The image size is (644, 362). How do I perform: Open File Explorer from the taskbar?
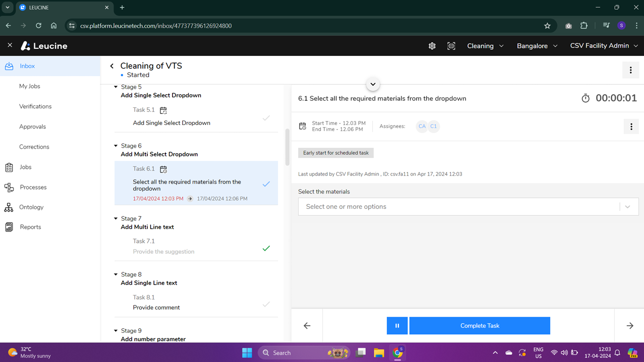(x=379, y=353)
